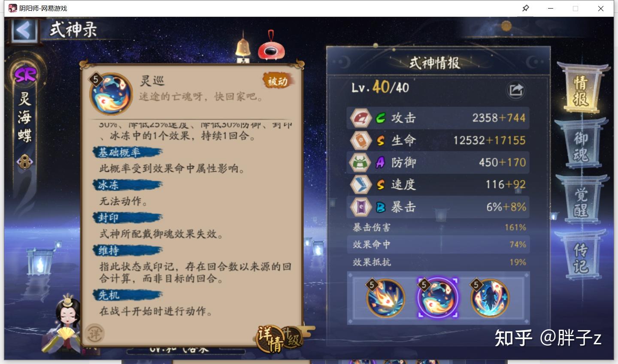The width and height of the screenshot is (618, 364).
Task: Open the share icon beside Lv.40/40
Action: point(516,90)
